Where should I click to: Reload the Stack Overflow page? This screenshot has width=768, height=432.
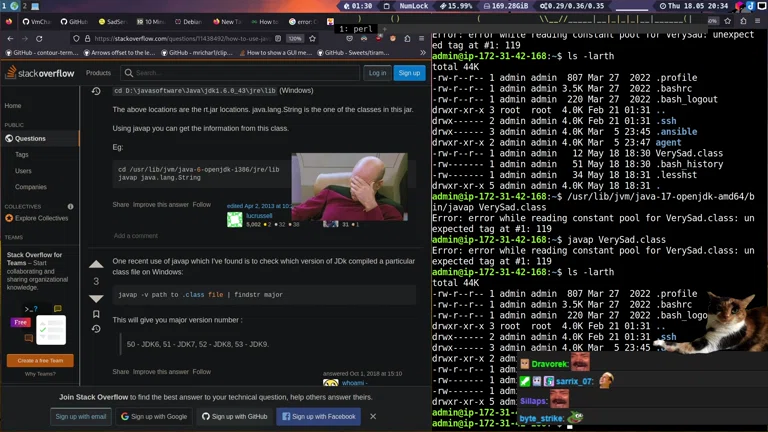[x=39, y=38]
